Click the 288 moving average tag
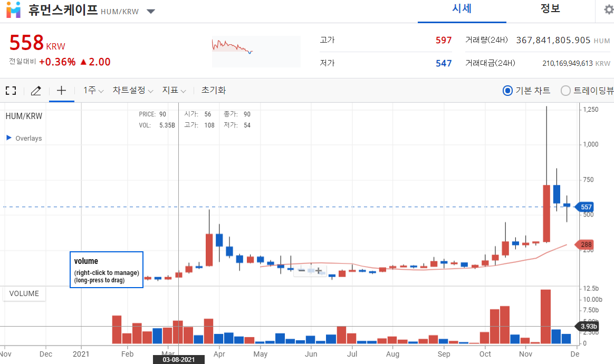 pyautogui.click(x=585, y=245)
